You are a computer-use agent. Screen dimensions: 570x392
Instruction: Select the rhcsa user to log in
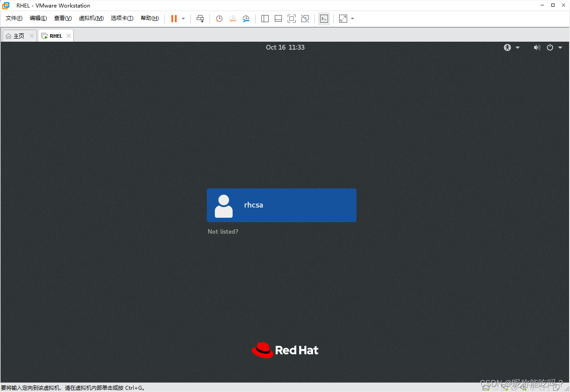281,205
